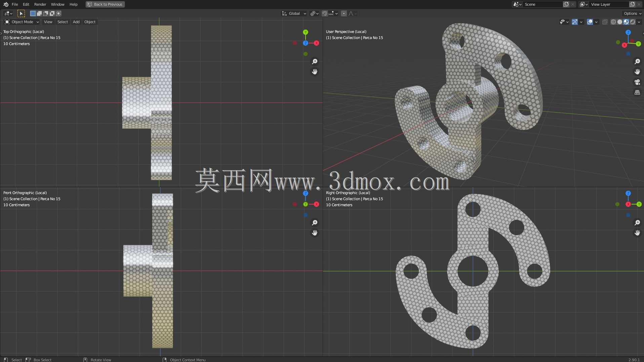Viewport: 644px width, 362px height.
Task: Toggle X-ray mode
Action: pos(605,22)
